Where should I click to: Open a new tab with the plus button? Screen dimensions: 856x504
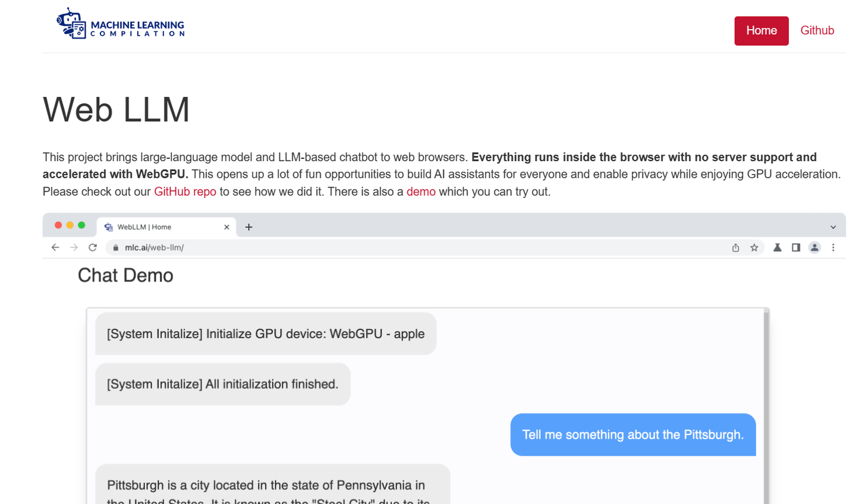pyautogui.click(x=249, y=227)
